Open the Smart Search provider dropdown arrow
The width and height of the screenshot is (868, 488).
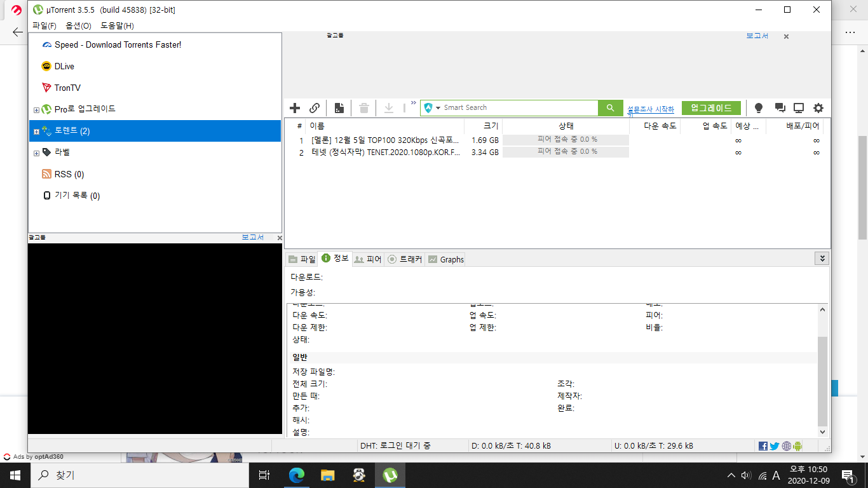coord(438,108)
